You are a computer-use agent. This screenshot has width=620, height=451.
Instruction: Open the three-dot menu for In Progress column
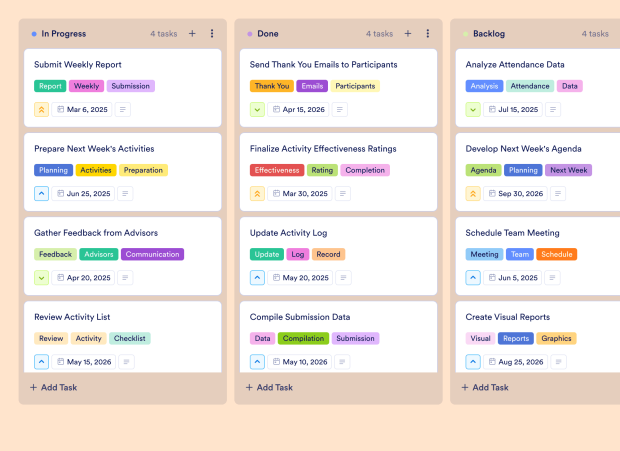[x=212, y=34]
